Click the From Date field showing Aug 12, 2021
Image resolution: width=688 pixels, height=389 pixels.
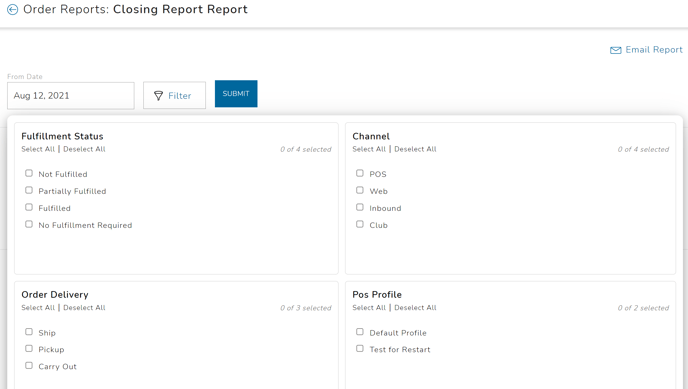pos(71,96)
